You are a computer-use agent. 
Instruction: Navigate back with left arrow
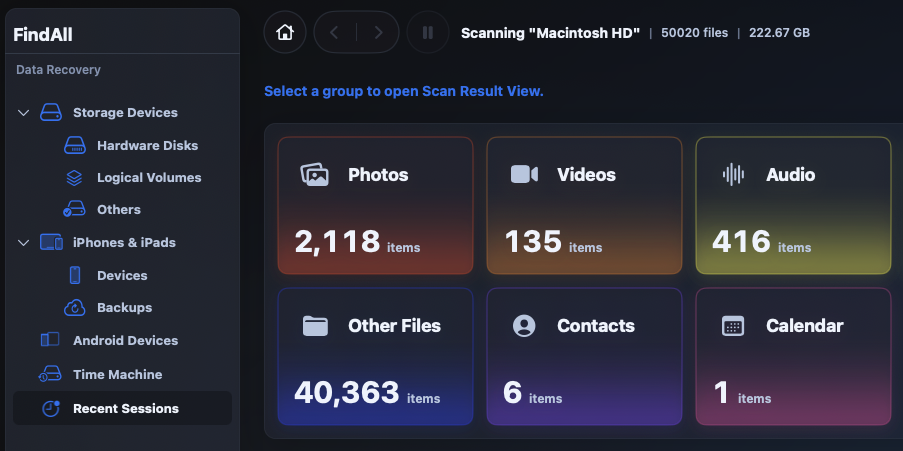point(334,32)
